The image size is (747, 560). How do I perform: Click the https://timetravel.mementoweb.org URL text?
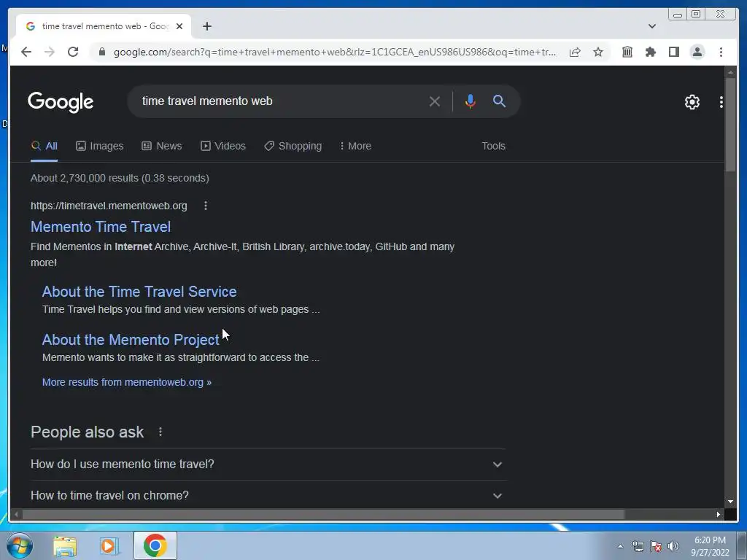tap(109, 206)
